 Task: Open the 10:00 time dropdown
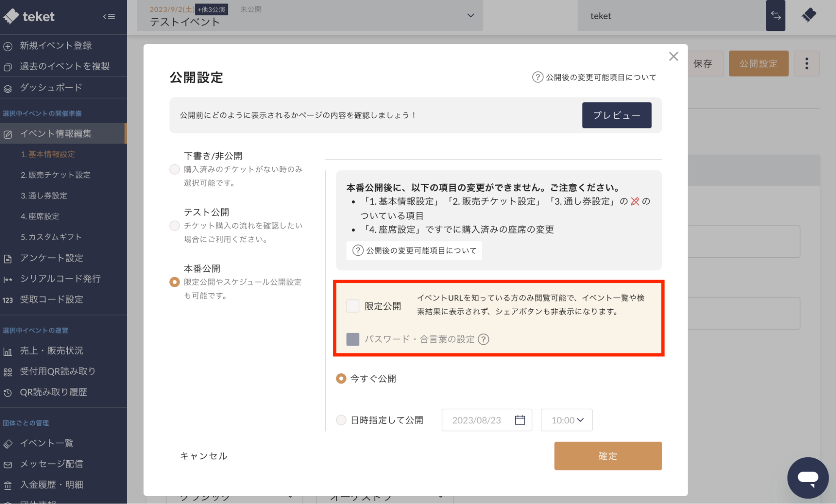click(x=566, y=420)
